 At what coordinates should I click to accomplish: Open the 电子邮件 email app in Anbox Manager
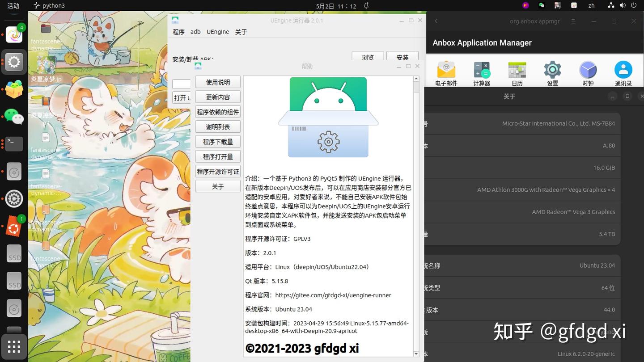pos(446,72)
